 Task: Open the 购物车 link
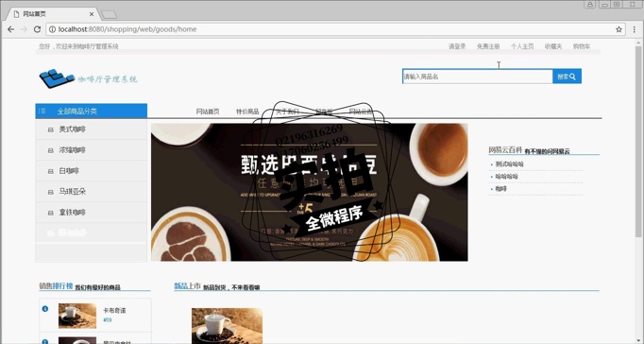coord(582,46)
